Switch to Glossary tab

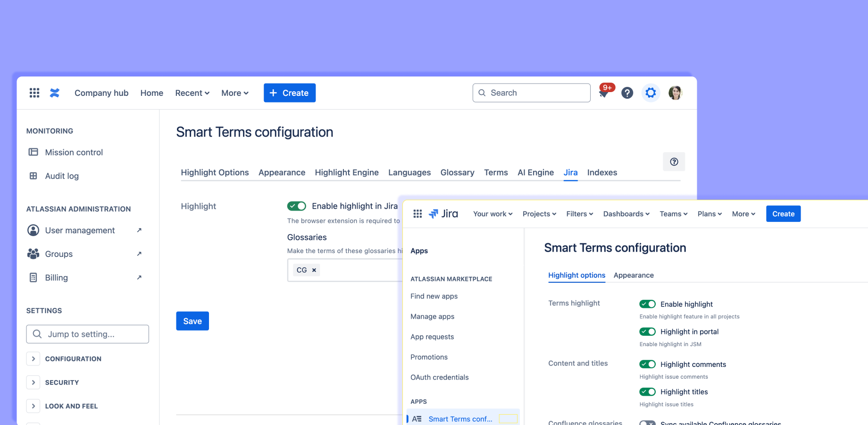click(x=457, y=172)
